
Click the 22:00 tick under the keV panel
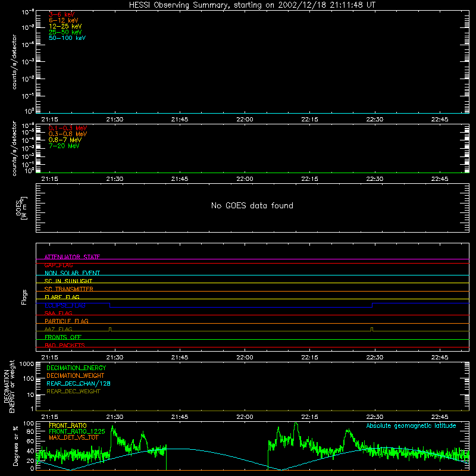pos(245,120)
